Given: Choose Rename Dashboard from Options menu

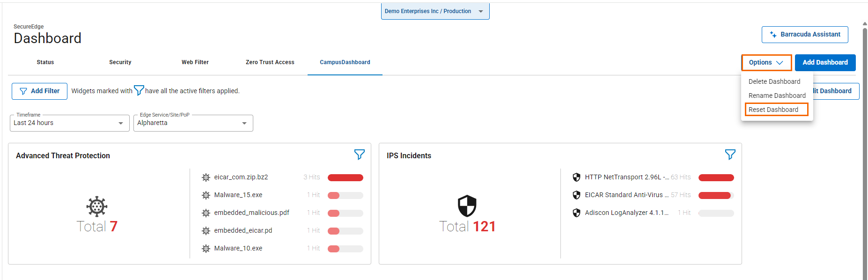Looking at the screenshot, I should [x=777, y=96].
